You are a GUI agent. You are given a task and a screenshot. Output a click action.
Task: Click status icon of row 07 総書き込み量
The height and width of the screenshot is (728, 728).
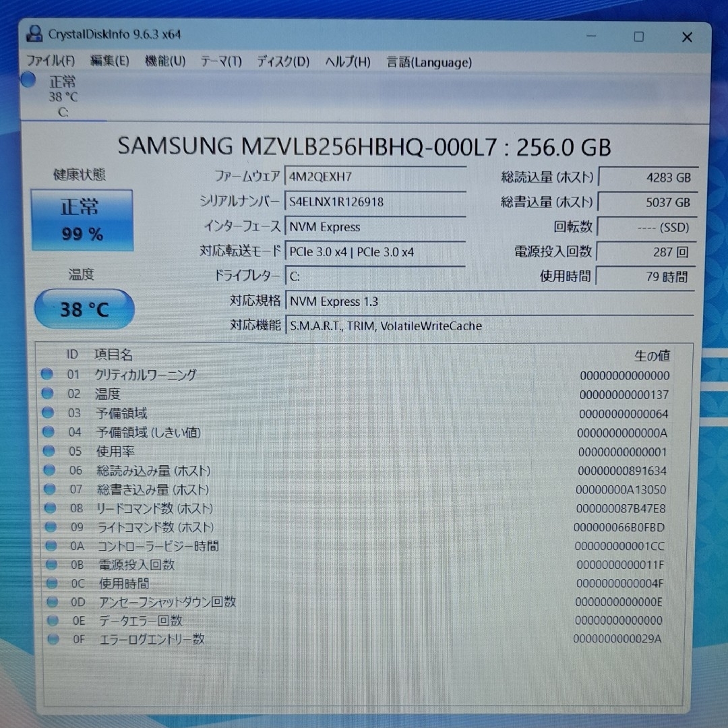point(50,489)
